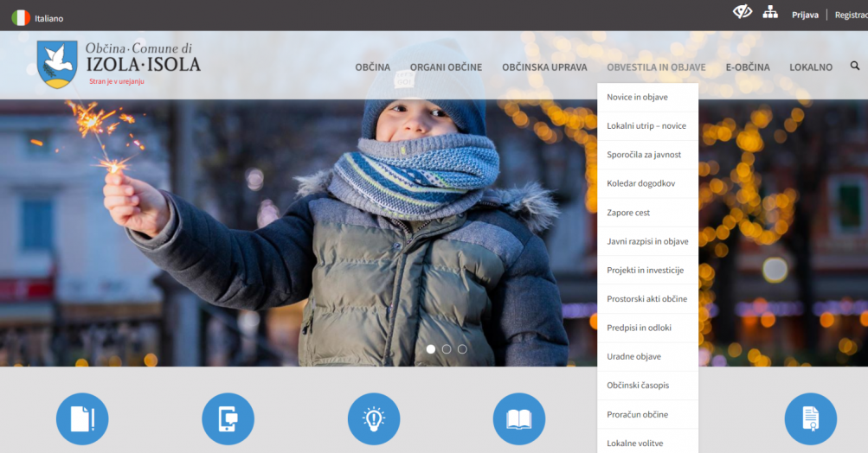The height and width of the screenshot is (453, 868).
Task: Open the sitemap icon
Action: pyautogui.click(x=770, y=12)
